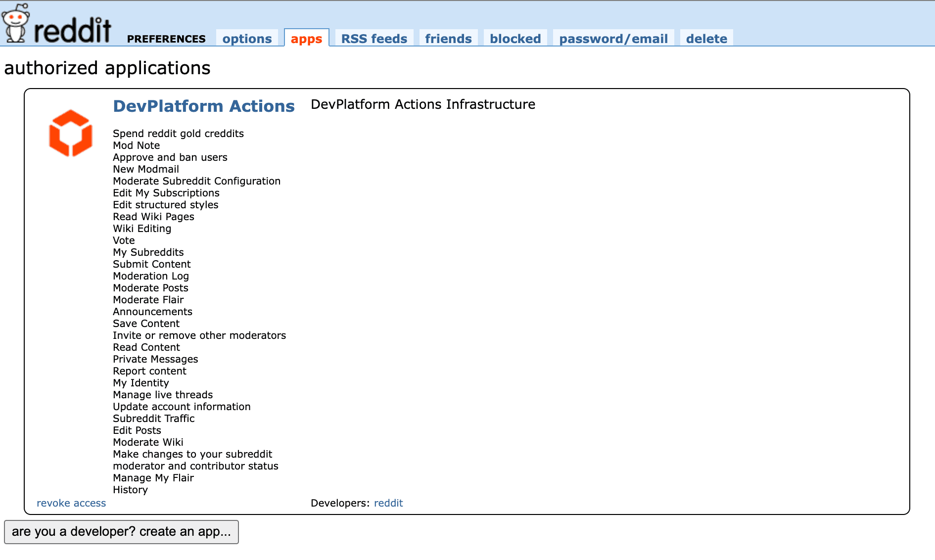Image resolution: width=935 pixels, height=560 pixels.
Task: Click the Moderate Subreddit Configuration permission entry
Action: pos(196,181)
